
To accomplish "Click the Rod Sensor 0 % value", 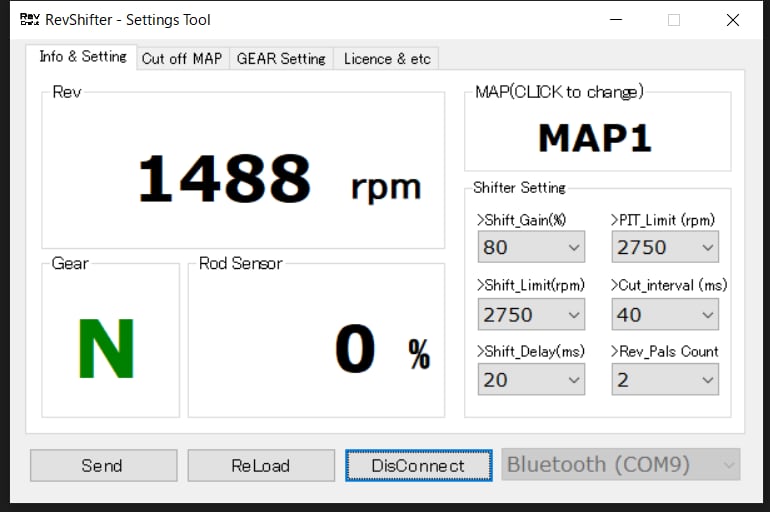I will pyautogui.click(x=383, y=348).
